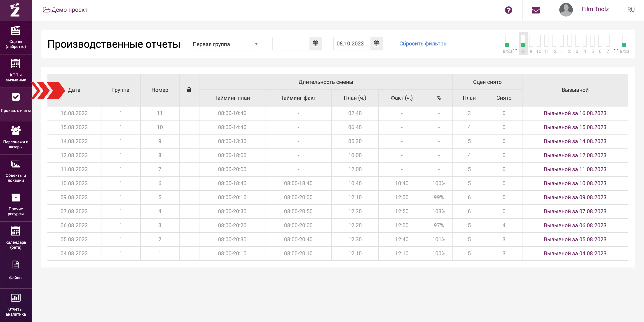Open Film Toolz user menu
644x322 pixels.
[x=595, y=9]
